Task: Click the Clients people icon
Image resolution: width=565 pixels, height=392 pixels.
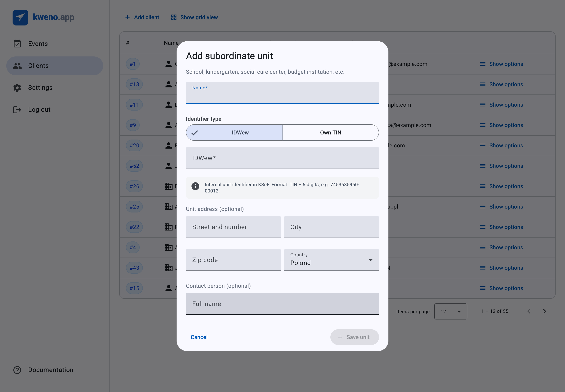Action: click(17, 66)
